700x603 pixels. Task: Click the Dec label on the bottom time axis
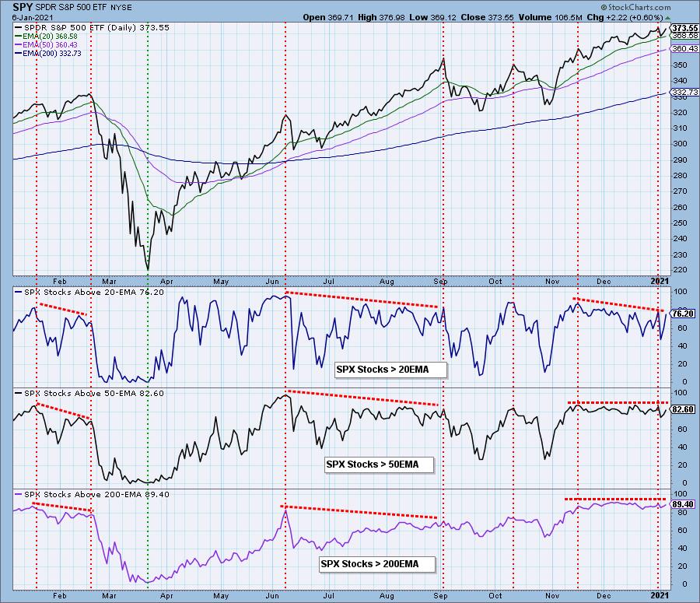(x=604, y=595)
